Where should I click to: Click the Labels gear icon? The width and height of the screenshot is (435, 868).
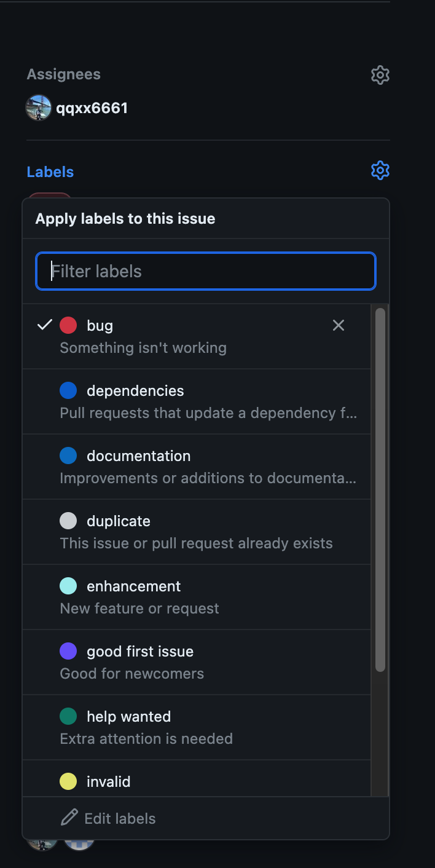pos(380,170)
